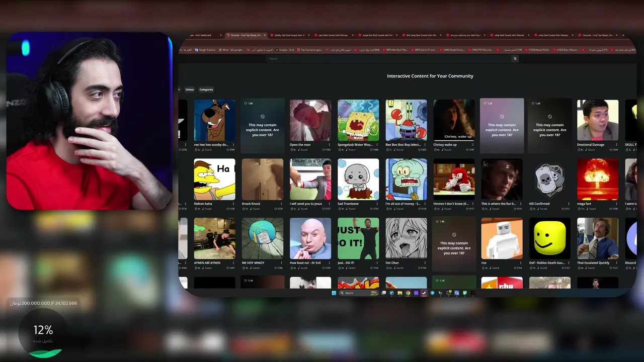644x362 pixels.
Task: Click the search magnifier icon
Action: tap(515, 59)
